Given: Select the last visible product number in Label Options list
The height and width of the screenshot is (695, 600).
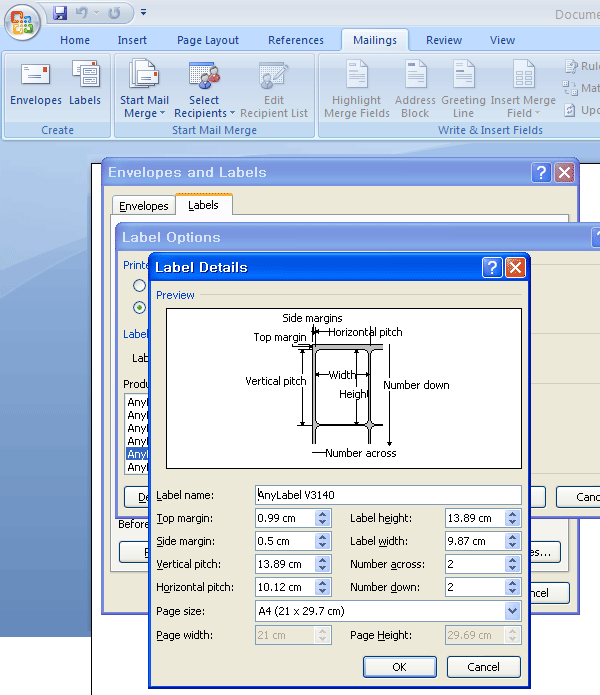Looking at the screenshot, I should [x=137, y=467].
